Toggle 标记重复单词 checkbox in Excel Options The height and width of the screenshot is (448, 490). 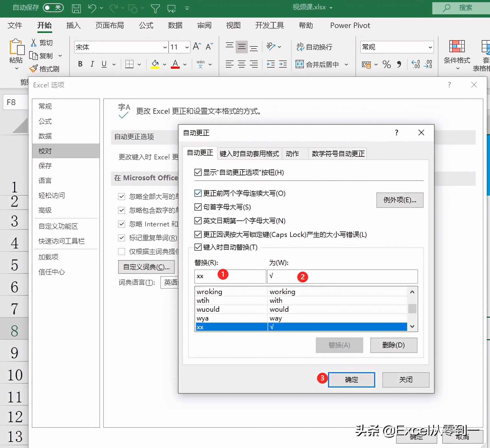[x=121, y=238]
